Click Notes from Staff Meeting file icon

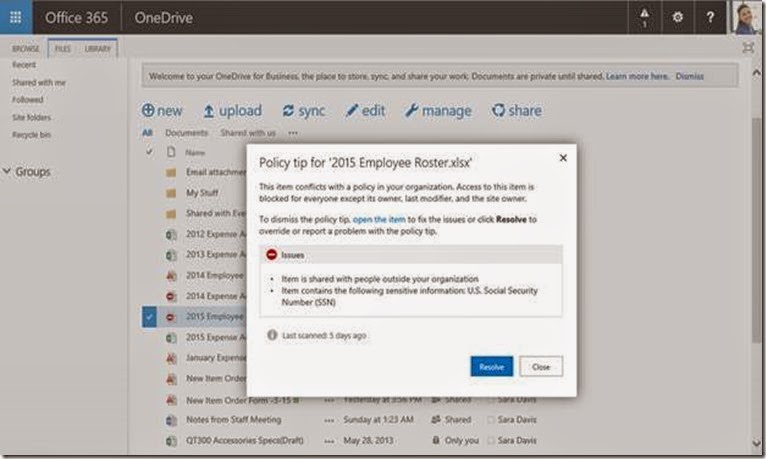(170, 420)
